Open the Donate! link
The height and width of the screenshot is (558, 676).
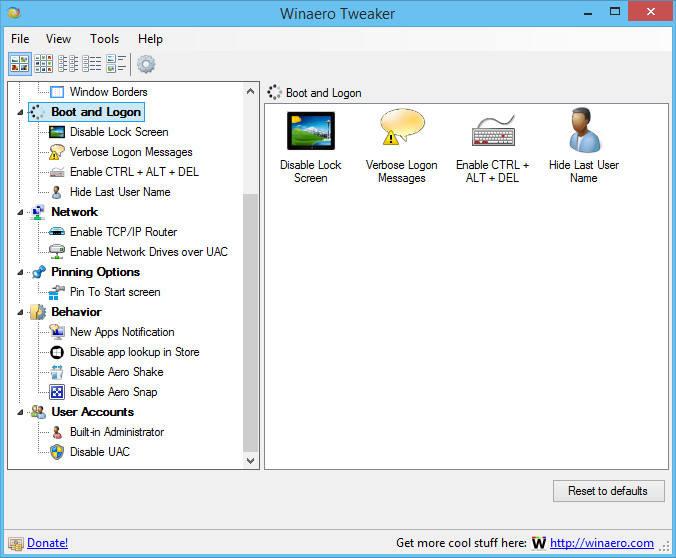pyautogui.click(x=47, y=543)
